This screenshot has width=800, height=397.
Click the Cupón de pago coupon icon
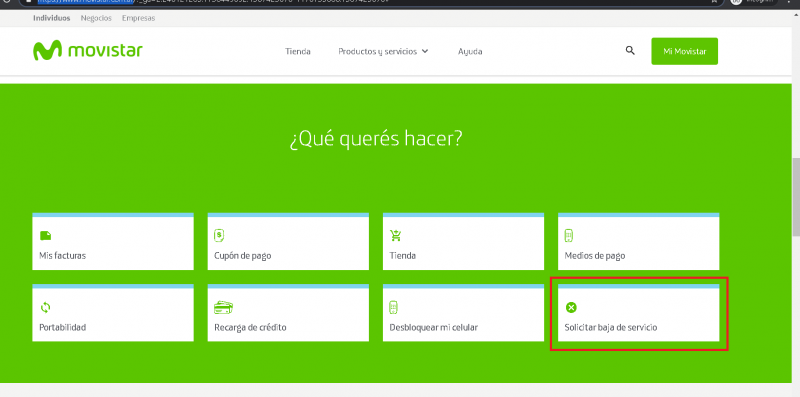pyautogui.click(x=219, y=235)
